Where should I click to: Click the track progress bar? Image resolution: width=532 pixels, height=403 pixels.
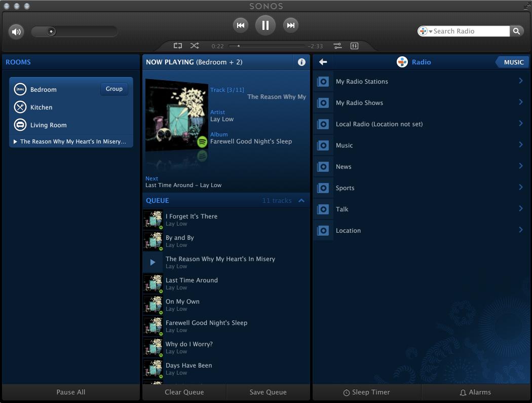coord(267,46)
